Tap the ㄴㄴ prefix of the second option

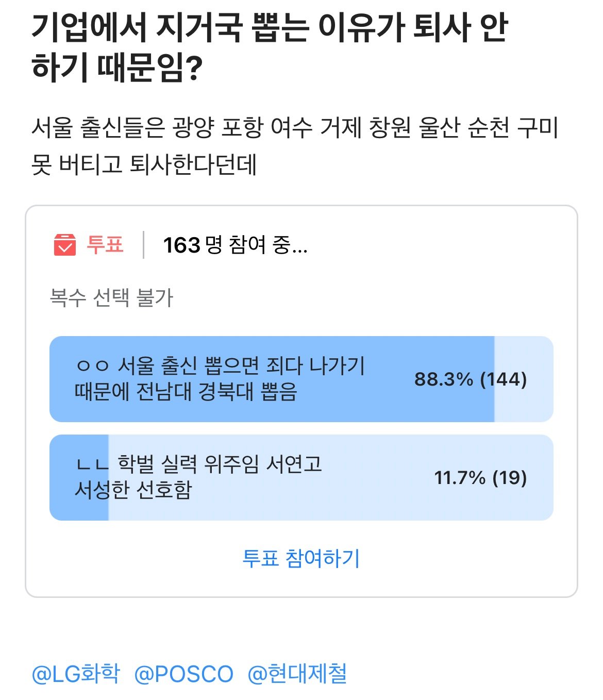pos(93,464)
